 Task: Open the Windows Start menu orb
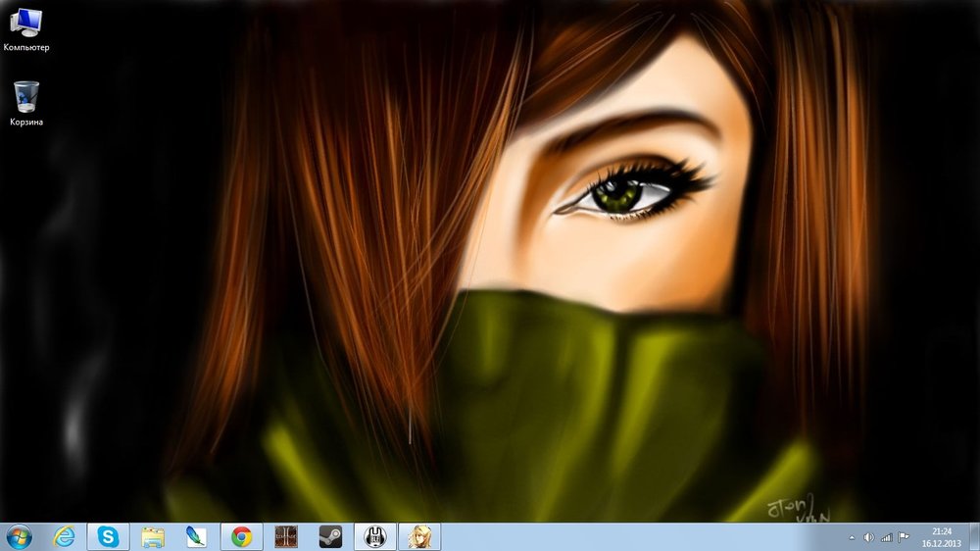point(18,536)
